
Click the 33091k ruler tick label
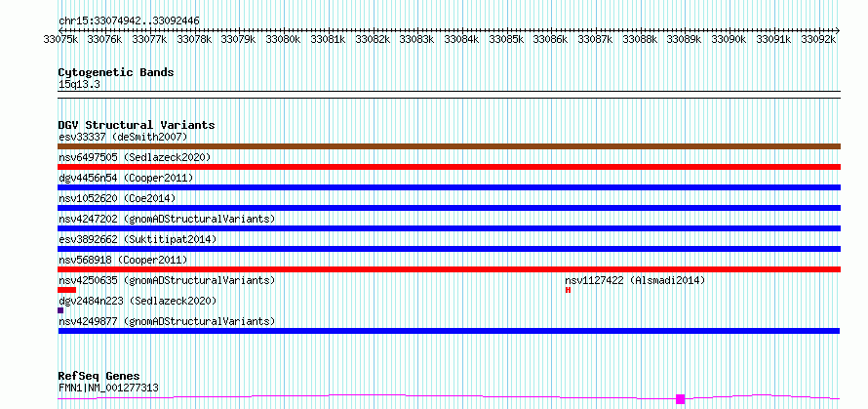(x=774, y=39)
